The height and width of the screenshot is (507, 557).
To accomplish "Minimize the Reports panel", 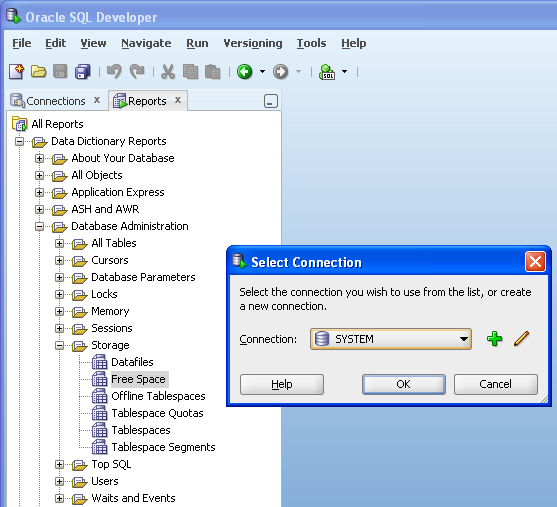I will tap(271, 101).
